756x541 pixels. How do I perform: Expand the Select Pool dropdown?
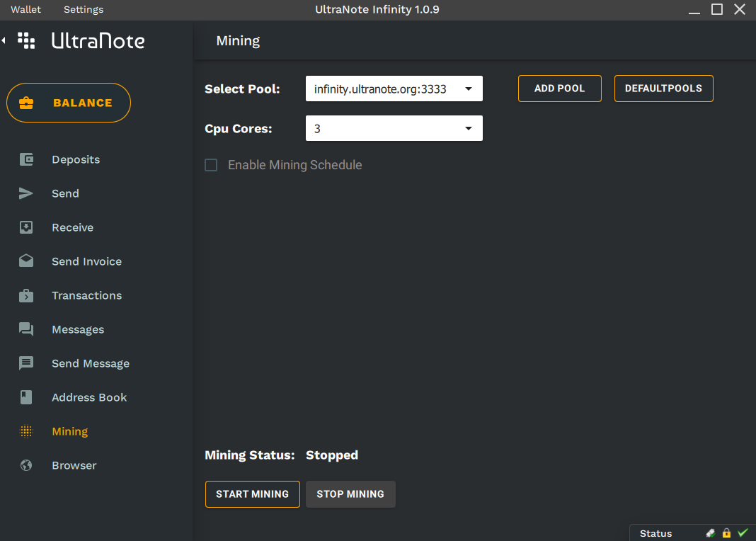coord(394,89)
